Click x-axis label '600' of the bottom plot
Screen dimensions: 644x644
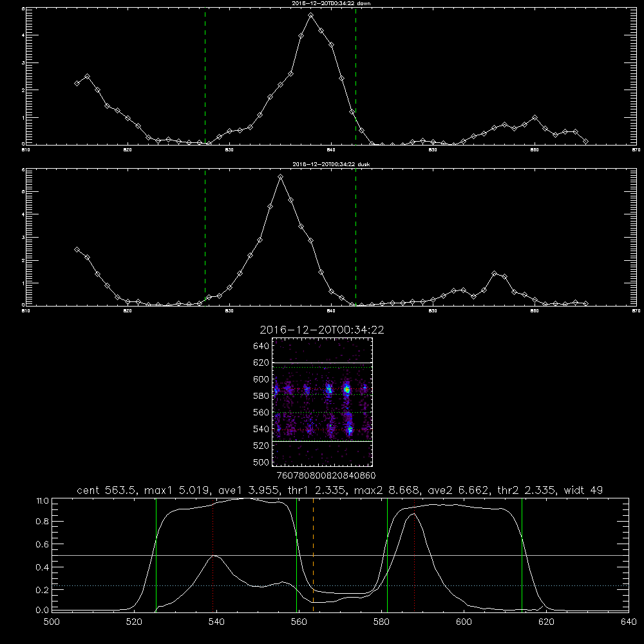pyautogui.click(x=464, y=622)
